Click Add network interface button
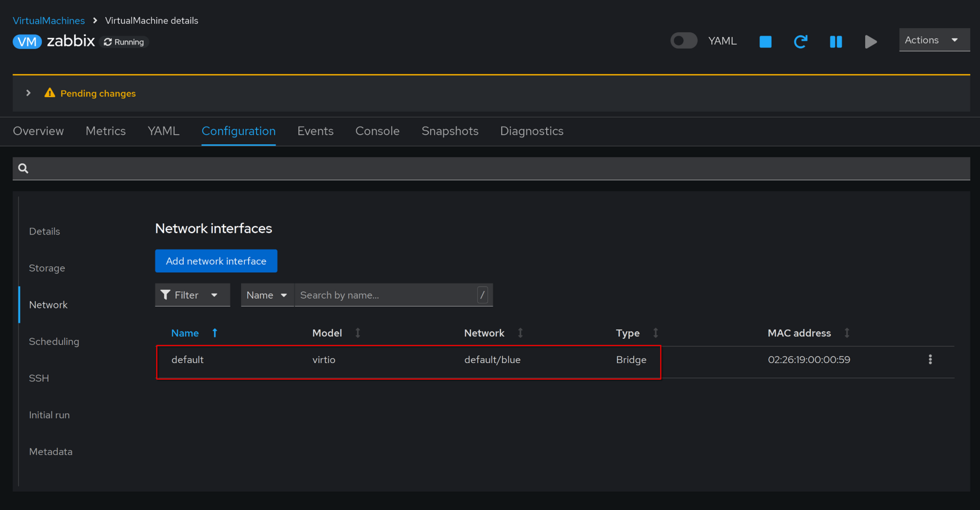The image size is (980, 510). point(216,261)
